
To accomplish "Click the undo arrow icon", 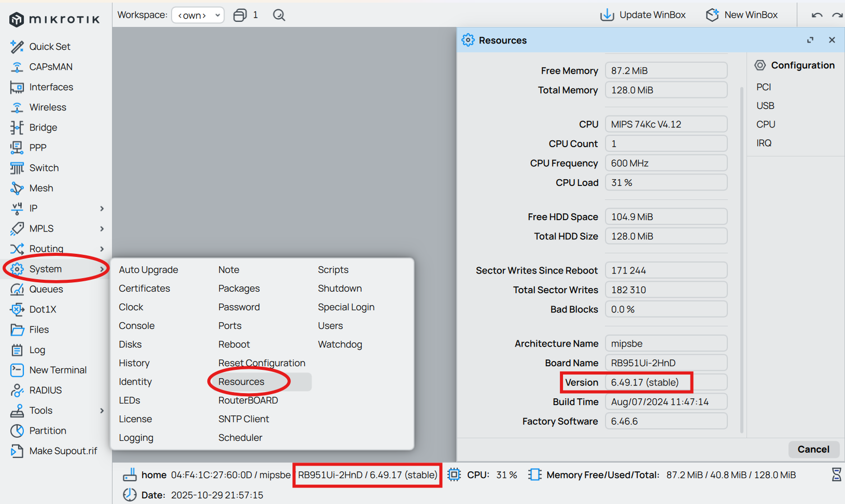I will (x=817, y=15).
